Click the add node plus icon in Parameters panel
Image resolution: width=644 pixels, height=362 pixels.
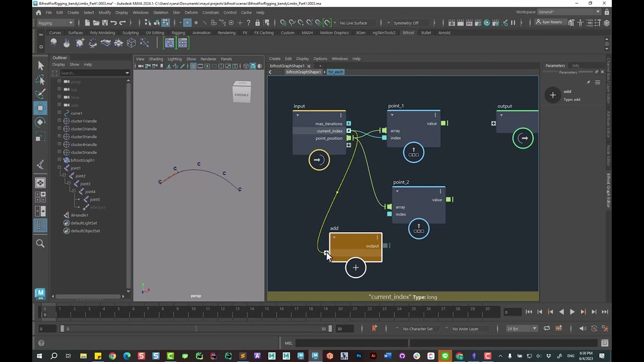click(x=552, y=95)
